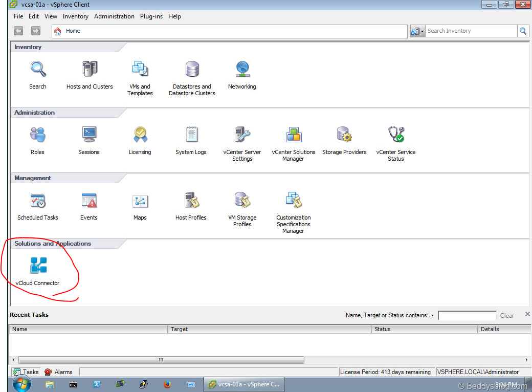Viewport: 532px width, 392px height.
Task: Open the on-screen keyboard taskbar icon
Action: pyautogui.click(x=191, y=384)
